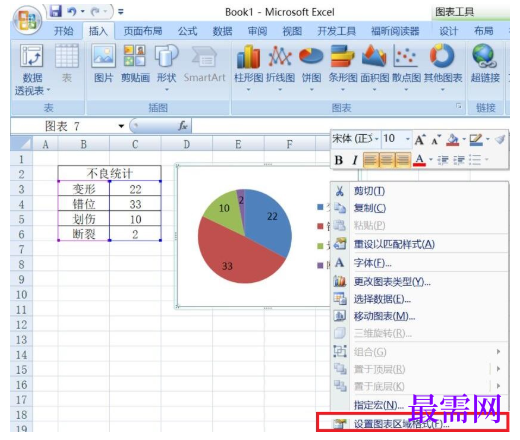Open 字体(F)... from context menu
The image size is (520, 440).
click(420, 263)
